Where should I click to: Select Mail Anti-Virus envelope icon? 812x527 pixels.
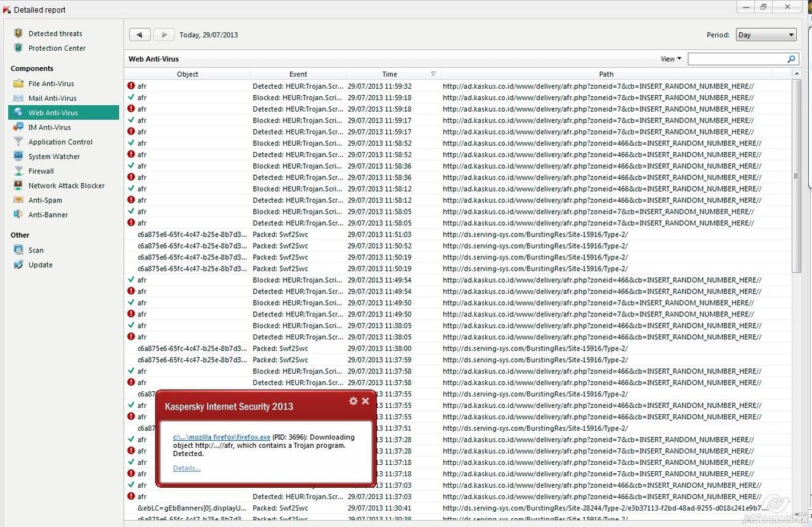pyautogui.click(x=18, y=98)
